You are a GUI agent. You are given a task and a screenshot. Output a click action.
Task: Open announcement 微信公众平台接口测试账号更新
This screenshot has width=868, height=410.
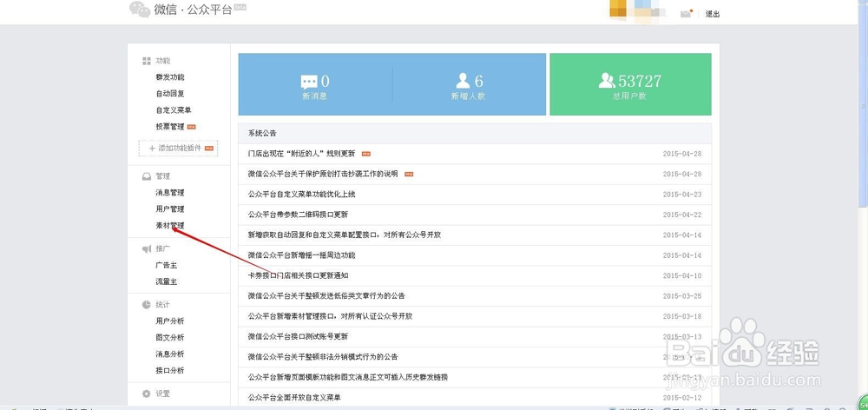[x=298, y=336]
